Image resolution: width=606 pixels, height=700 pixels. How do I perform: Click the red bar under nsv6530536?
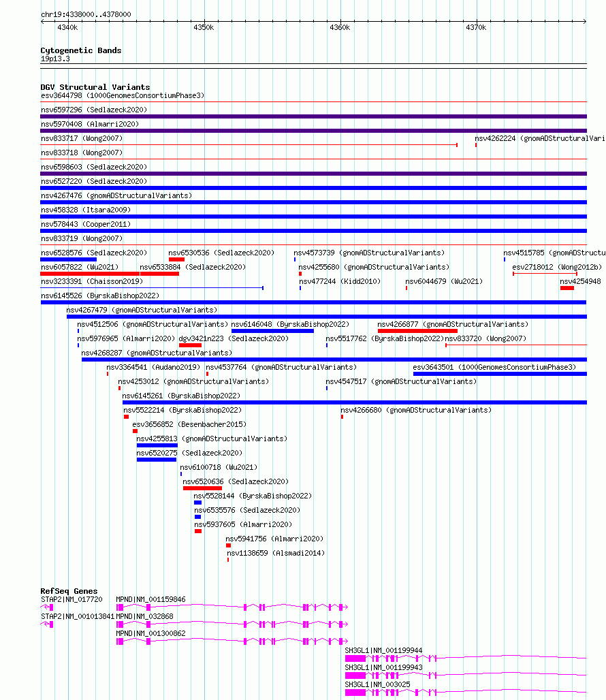tap(176, 259)
